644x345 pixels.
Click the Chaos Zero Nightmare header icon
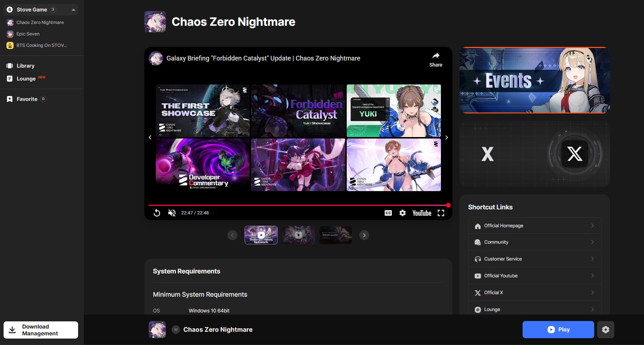[x=155, y=22]
